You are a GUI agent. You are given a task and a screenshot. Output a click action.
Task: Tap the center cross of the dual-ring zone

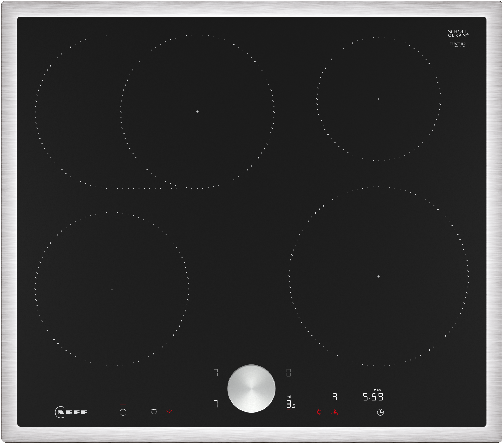(197, 112)
